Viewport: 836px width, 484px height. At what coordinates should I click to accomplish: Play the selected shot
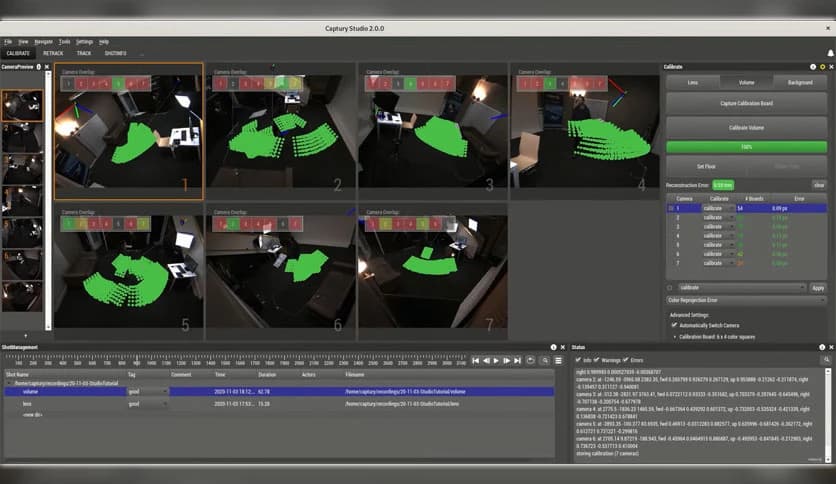(496, 361)
